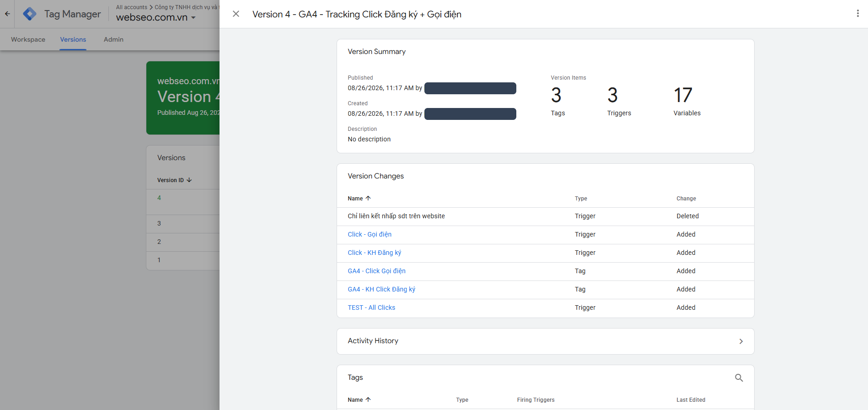The height and width of the screenshot is (410, 868).
Task: Click the version title 'Version 4 - GA4 - Tracking Click'
Action: tap(357, 14)
